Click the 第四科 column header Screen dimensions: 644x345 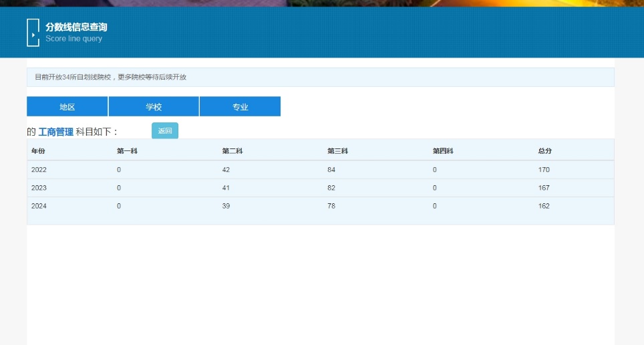443,151
